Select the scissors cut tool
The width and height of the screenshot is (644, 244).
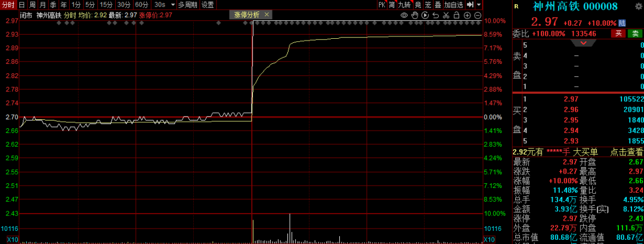pos(446,15)
